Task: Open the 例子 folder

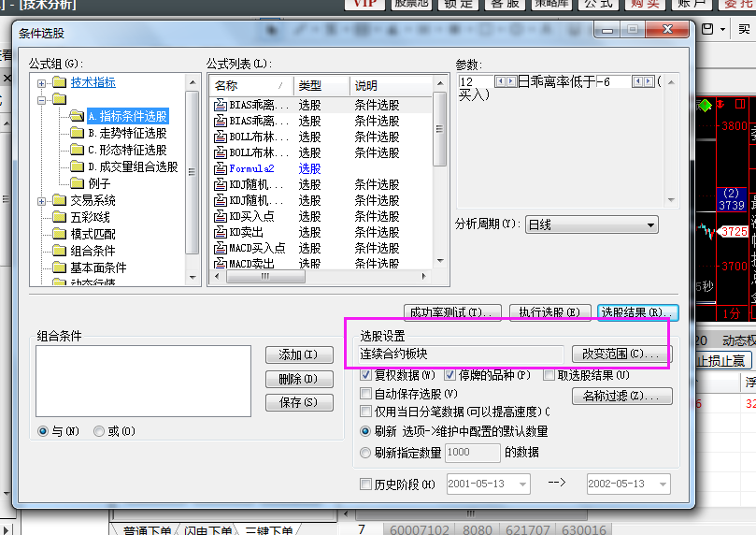Action: pyautogui.click(x=99, y=183)
